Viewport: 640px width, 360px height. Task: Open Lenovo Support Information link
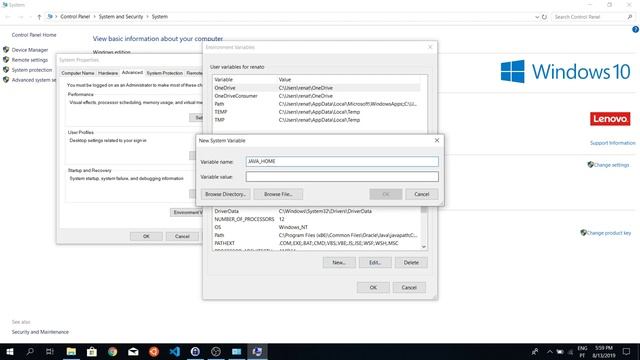tap(612, 143)
